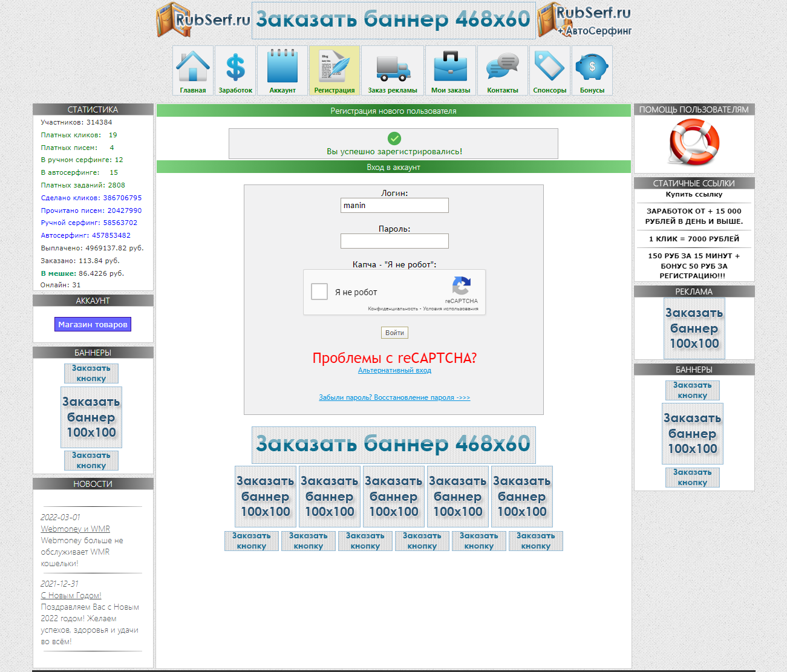Open the Альтернативный вход link

[394, 370]
